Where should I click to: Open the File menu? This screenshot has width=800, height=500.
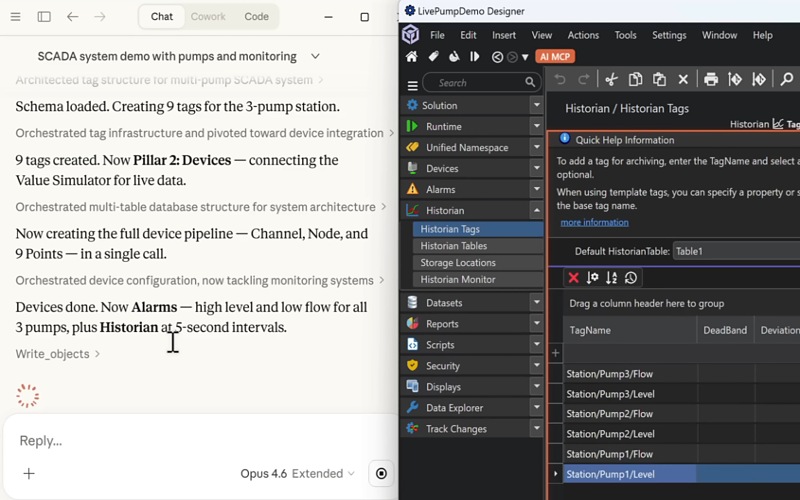pyautogui.click(x=437, y=35)
